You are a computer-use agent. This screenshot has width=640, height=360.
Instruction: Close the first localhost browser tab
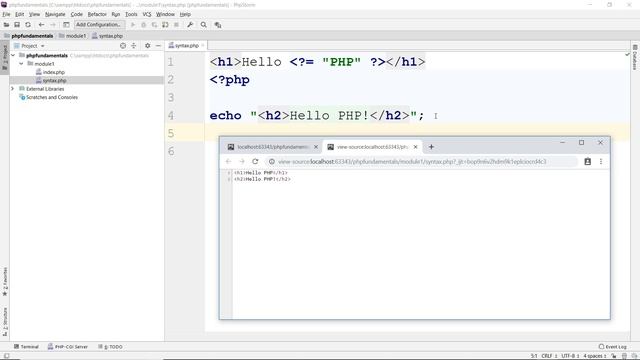tap(316, 147)
